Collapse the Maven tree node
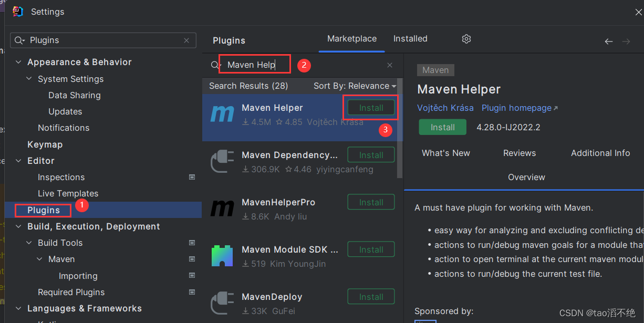This screenshot has width=644, height=323. 40,259
